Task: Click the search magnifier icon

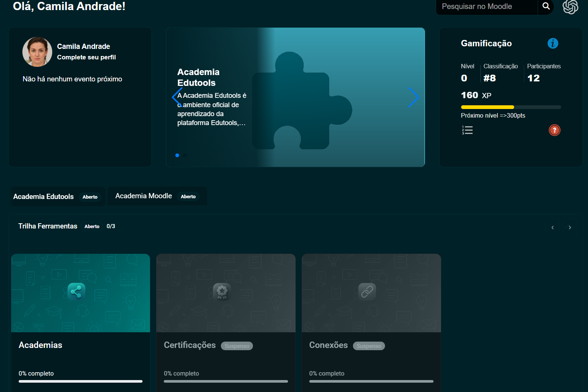Action: [546, 6]
